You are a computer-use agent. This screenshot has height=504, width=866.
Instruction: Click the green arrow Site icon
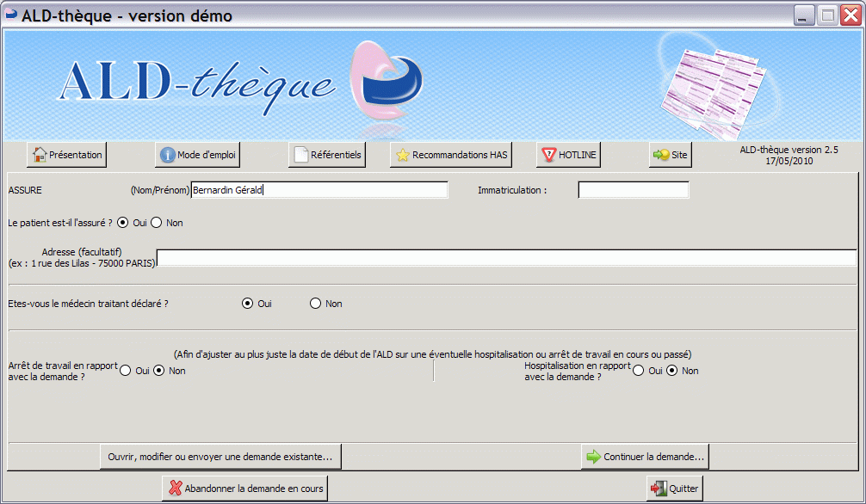click(661, 155)
